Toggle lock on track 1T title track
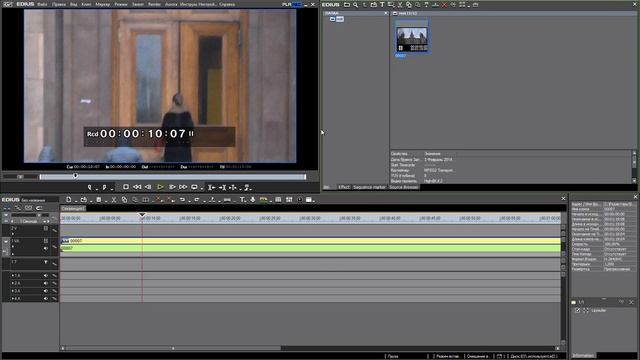 54,264
